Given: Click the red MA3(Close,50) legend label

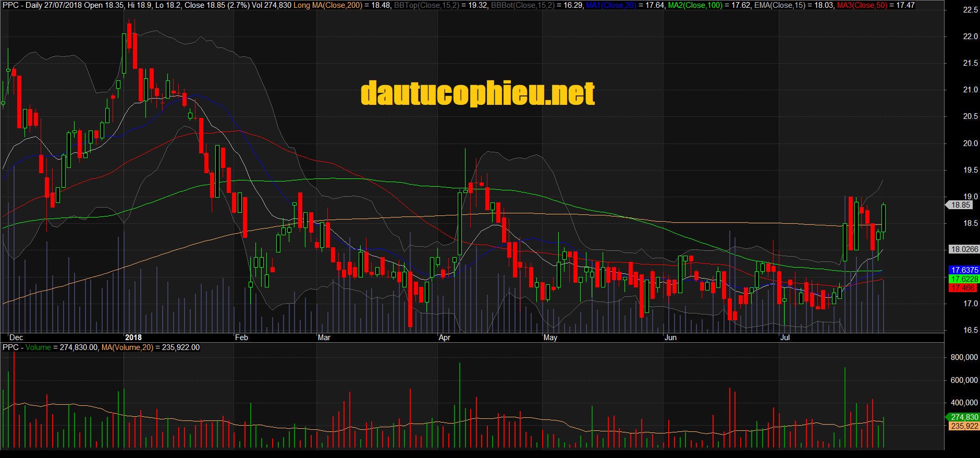Looking at the screenshot, I should 862,5.
